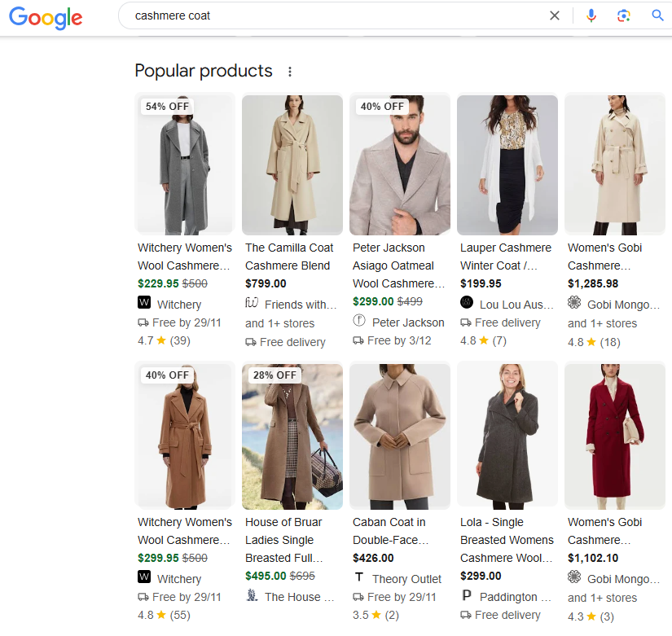Open grey Witchery coat image 54% OFF

point(185,165)
